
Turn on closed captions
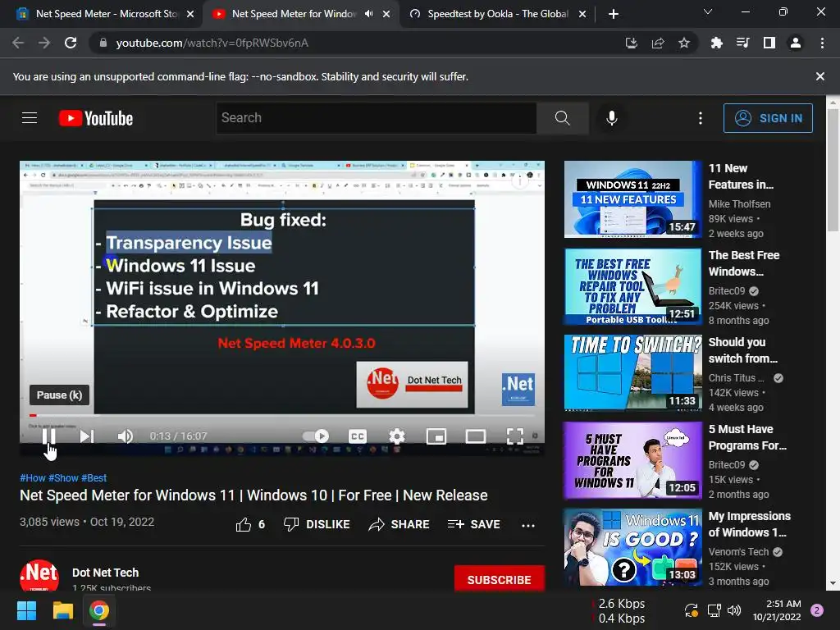pos(358,436)
